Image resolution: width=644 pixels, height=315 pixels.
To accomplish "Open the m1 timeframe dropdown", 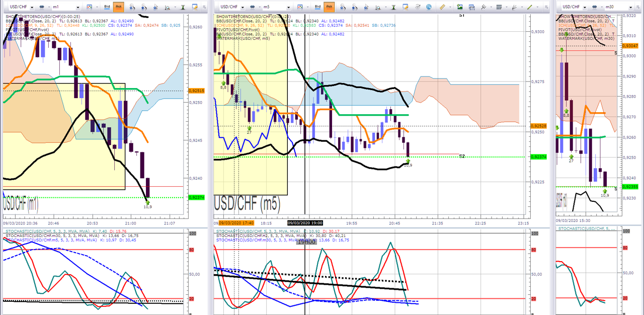I will tap(77, 8).
